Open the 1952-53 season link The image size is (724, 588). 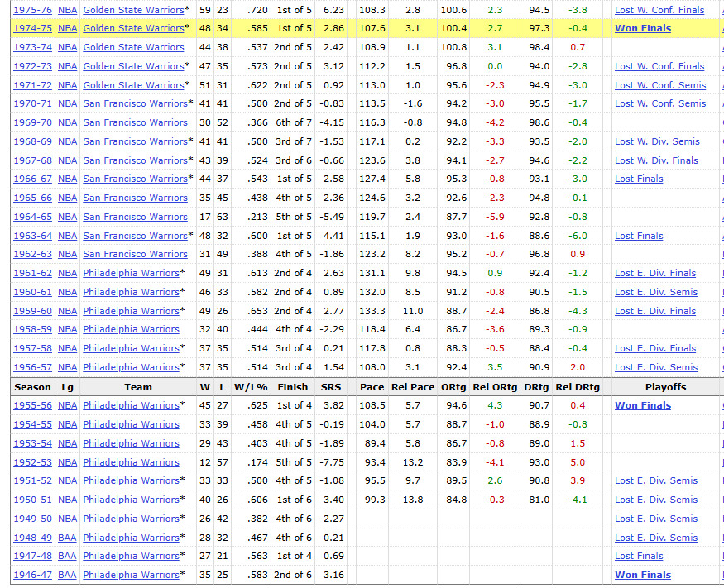tap(33, 462)
